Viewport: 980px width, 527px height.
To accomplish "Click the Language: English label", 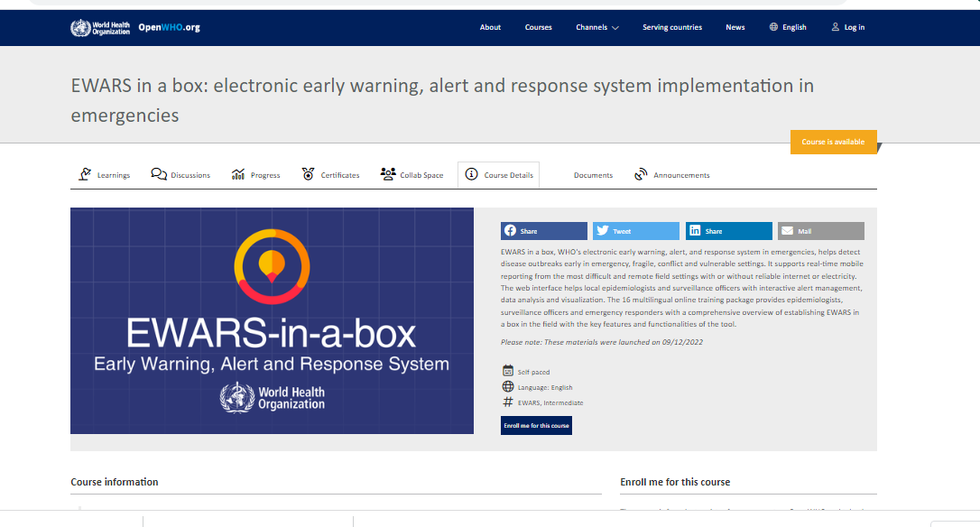I will pyautogui.click(x=545, y=388).
